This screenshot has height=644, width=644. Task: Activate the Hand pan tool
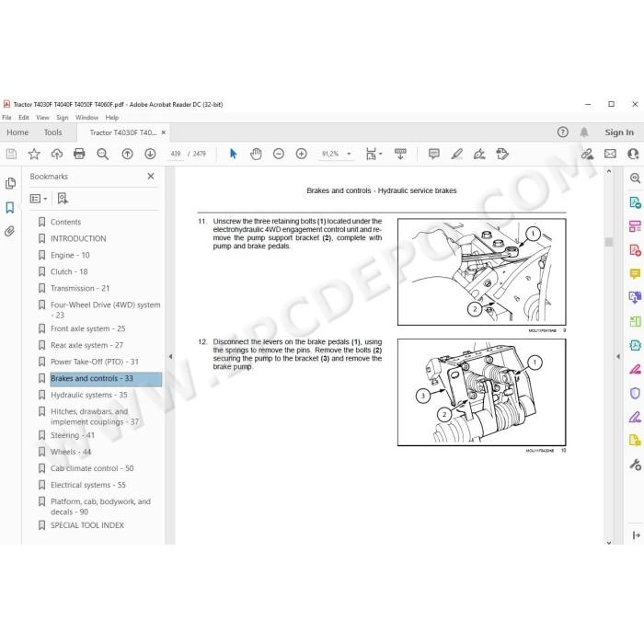[x=256, y=154]
